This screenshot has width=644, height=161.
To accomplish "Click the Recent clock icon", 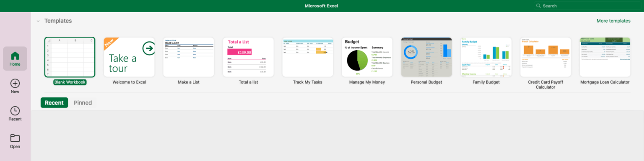I will tap(15, 111).
